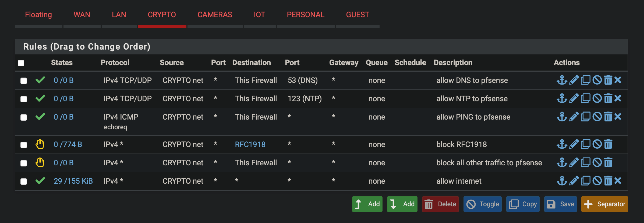Click the RFC1918 destination alias link

point(250,144)
